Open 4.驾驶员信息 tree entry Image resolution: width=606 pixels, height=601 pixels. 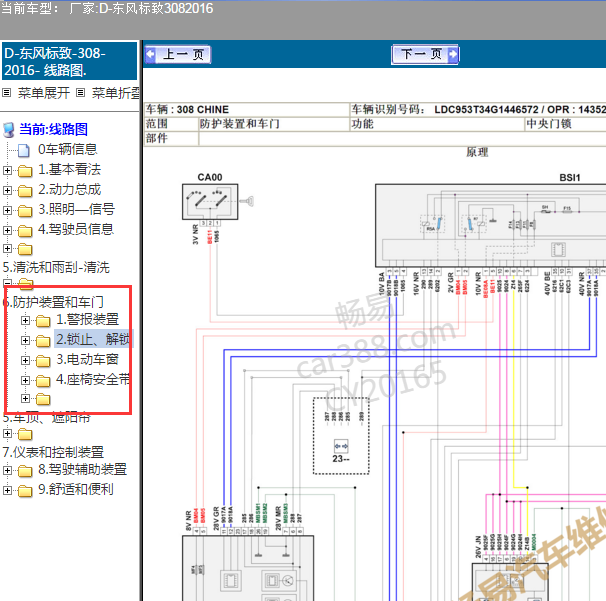coord(76,229)
